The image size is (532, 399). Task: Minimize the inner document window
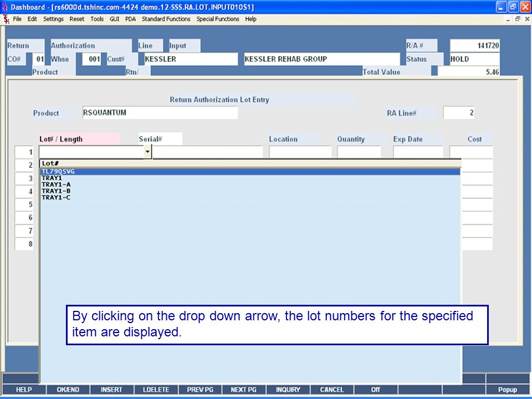[x=508, y=19]
